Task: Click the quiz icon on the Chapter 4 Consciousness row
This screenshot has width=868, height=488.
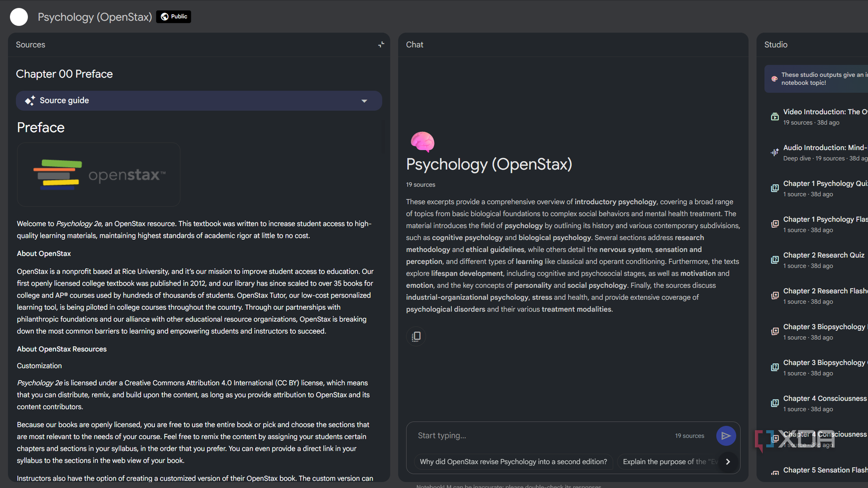Action: 775,403
